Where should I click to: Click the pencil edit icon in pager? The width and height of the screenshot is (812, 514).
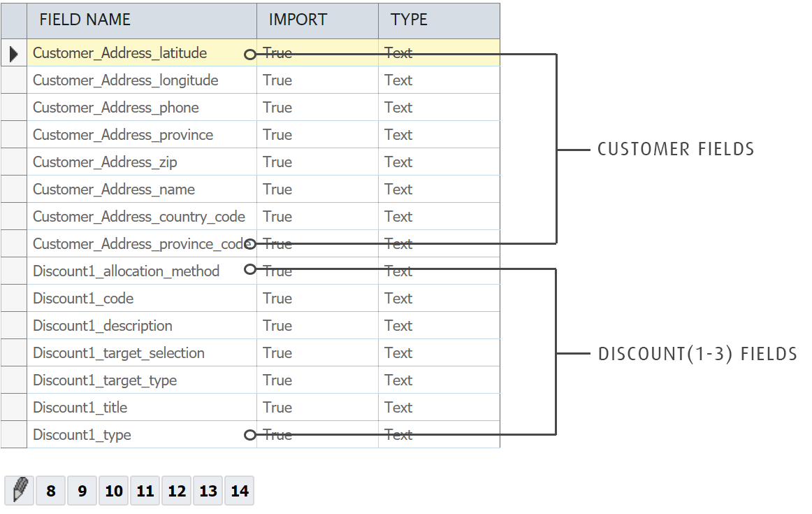[20, 490]
